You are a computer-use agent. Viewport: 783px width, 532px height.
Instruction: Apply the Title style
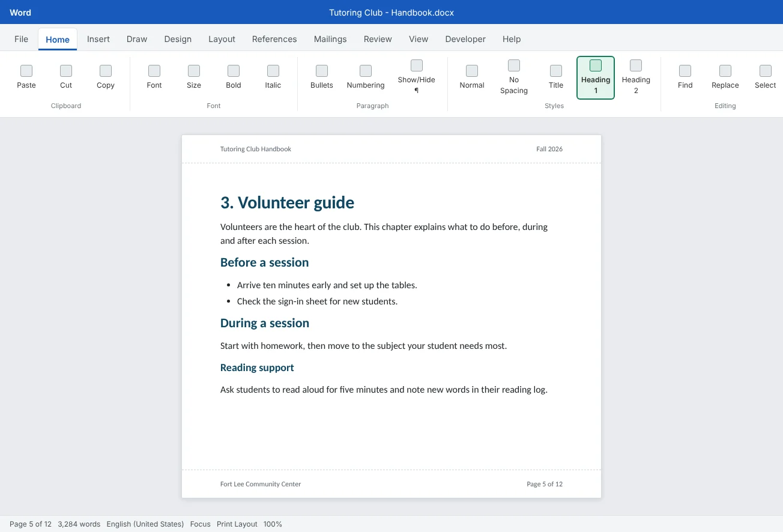[x=556, y=78]
